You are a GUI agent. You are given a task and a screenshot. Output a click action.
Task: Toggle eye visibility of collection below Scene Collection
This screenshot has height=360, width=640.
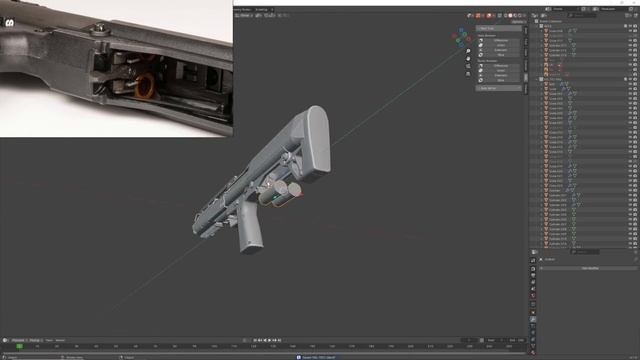tap(631, 26)
